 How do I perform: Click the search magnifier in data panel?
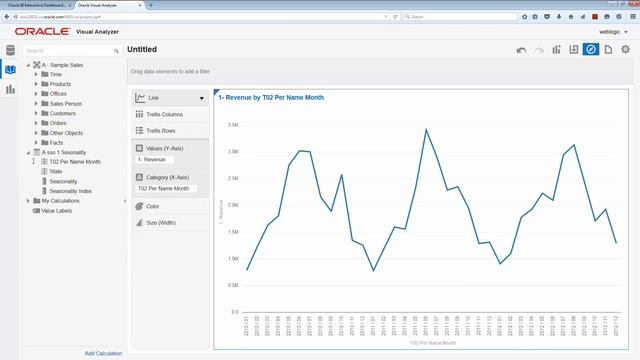click(116, 51)
